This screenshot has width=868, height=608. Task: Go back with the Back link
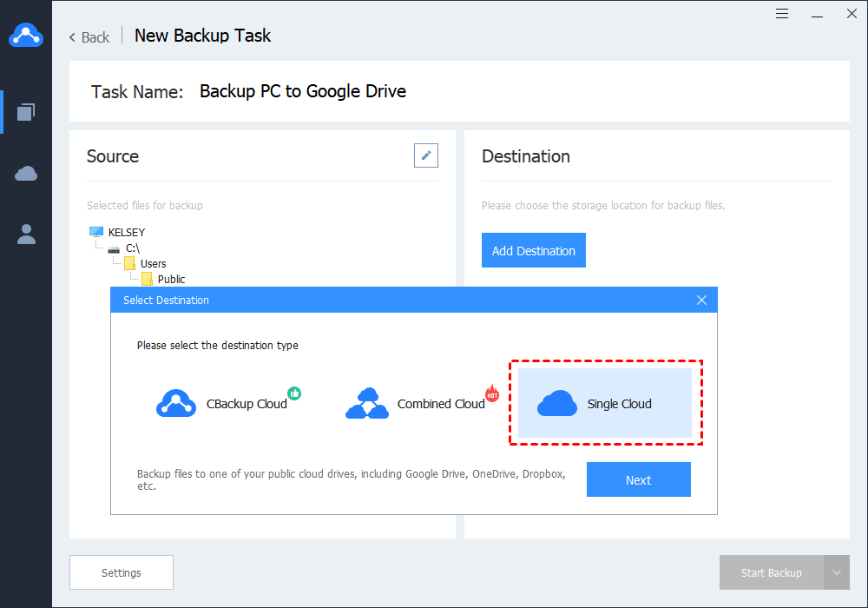pos(89,37)
